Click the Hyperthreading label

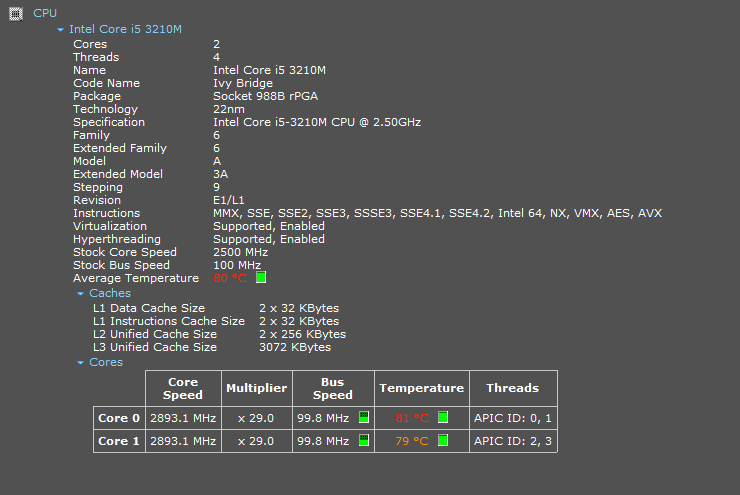pyautogui.click(x=117, y=239)
